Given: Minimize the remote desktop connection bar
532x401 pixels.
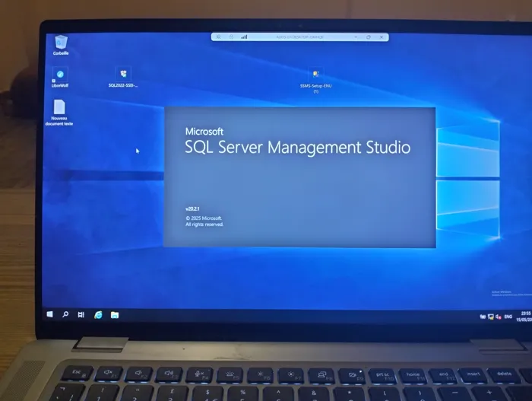Looking at the screenshot, I should (356, 37).
